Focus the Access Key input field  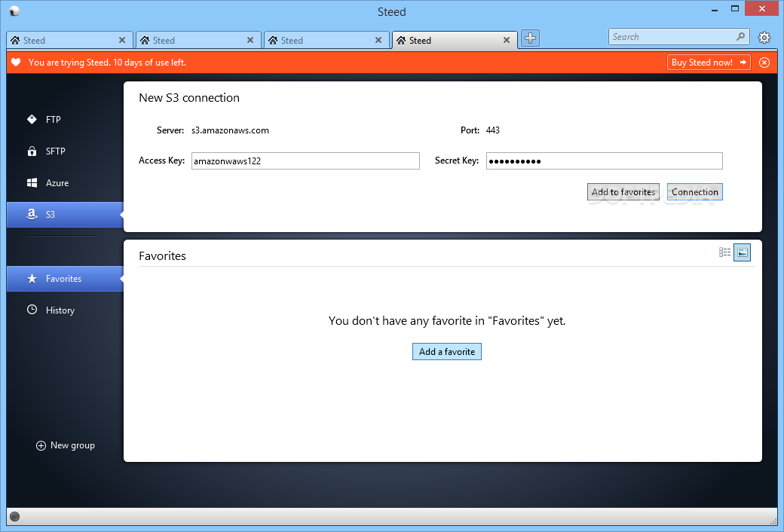(305, 161)
